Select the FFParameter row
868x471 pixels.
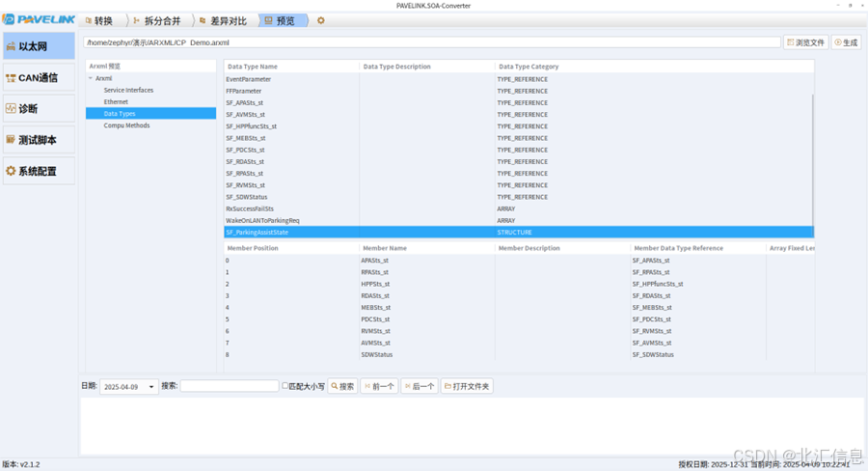click(518, 91)
